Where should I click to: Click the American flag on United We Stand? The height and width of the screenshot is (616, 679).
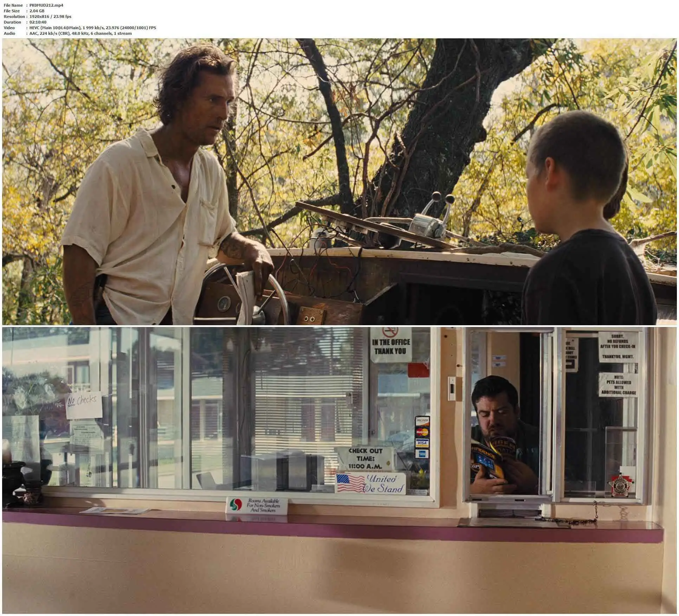tap(350, 483)
